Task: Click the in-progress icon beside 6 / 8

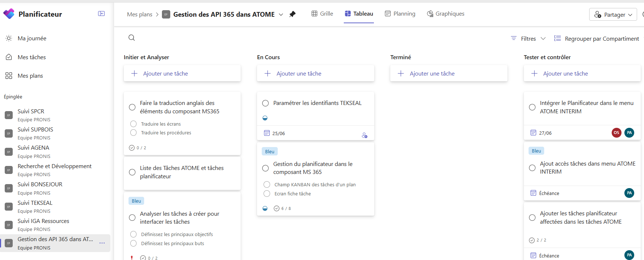Action: [x=265, y=208]
